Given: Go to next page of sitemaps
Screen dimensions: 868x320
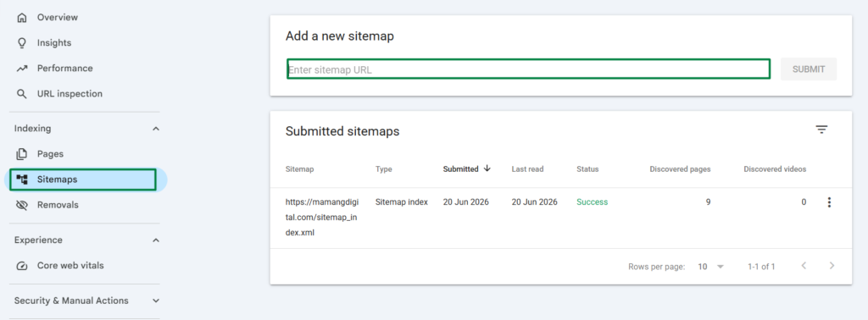Looking at the screenshot, I should tap(832, 266).
